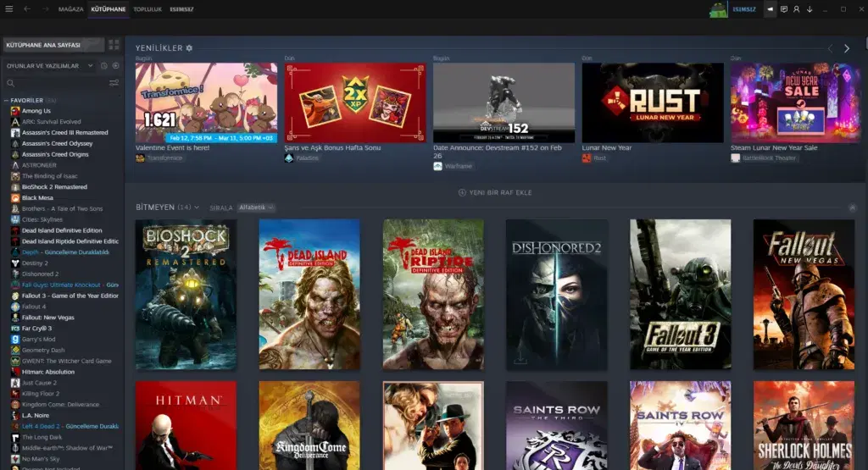Toggle the ready-to-play filter icon
The width and height of the screenshot is (868, 470).
(115, 66)
